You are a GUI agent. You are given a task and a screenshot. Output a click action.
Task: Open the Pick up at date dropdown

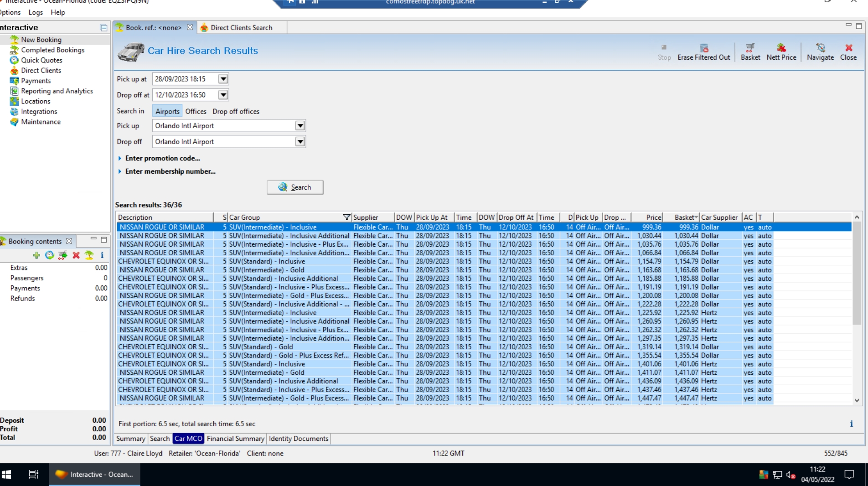tap(223, 79)
